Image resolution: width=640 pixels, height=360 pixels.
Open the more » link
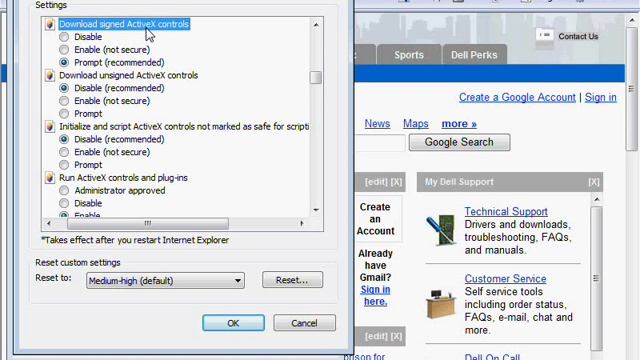[x=459, y=124]
